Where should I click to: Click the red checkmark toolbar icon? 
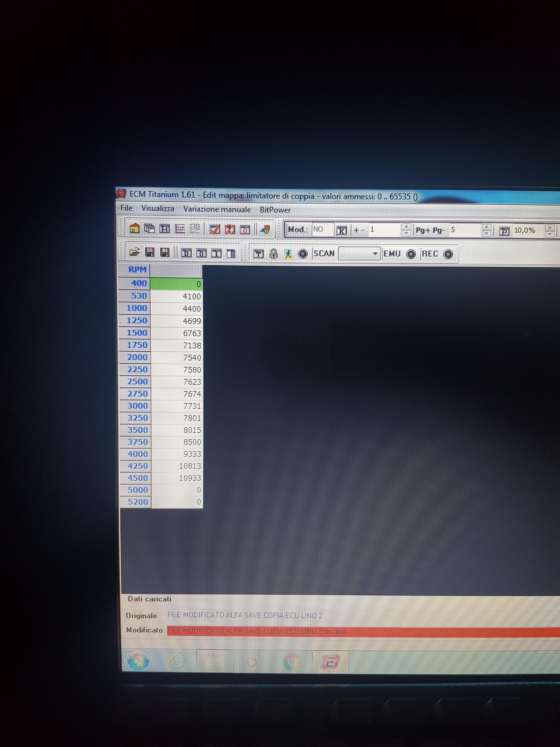(x=215, y=230)
